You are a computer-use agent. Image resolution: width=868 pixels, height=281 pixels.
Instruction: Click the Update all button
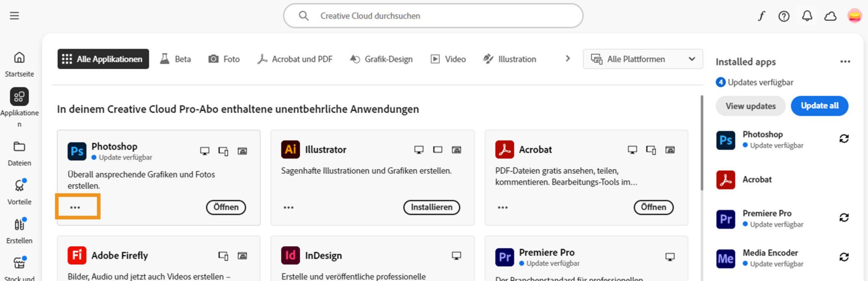[x=819, y=105]
